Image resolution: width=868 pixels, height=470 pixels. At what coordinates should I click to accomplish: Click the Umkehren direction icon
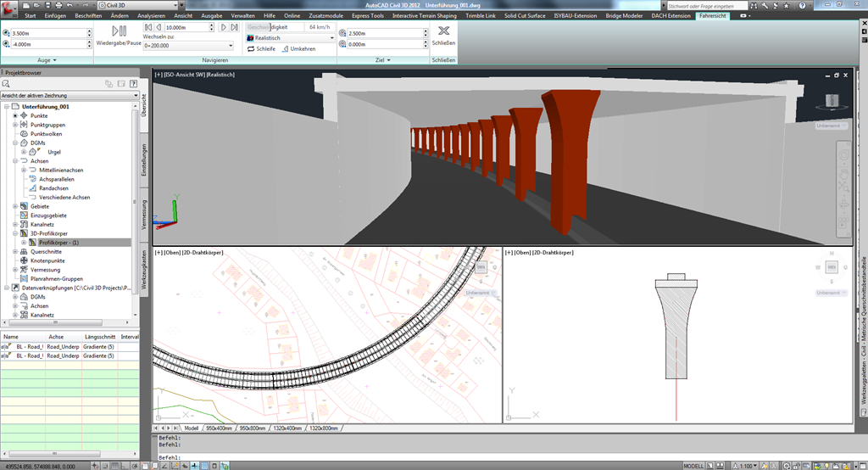[x=283, y=49]
